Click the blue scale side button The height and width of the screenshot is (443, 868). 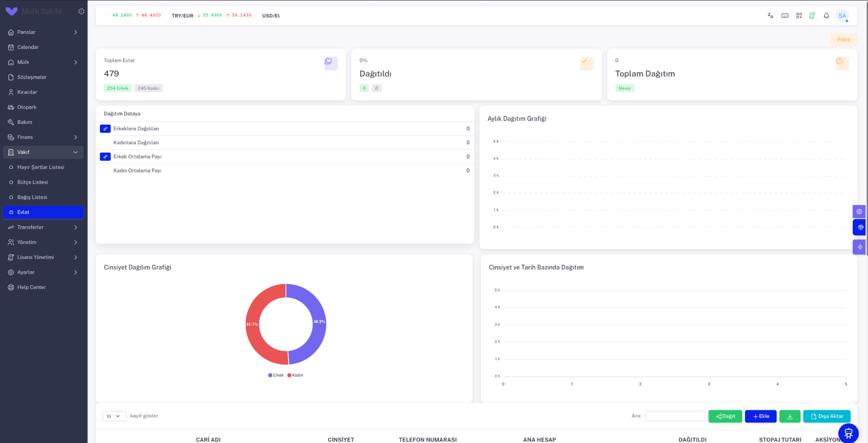pyautogui.click(x=860, y=227)
